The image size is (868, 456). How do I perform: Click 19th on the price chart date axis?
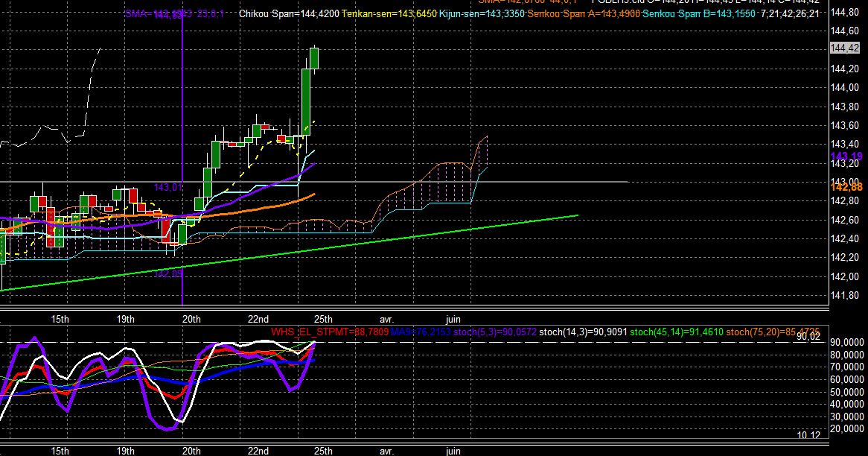tap(126, 319)
